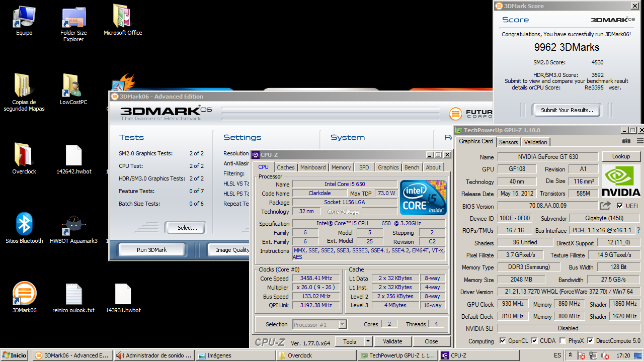Open the SPD tab
This screenshot has width=644, height=362.
[x=364, y=167]
